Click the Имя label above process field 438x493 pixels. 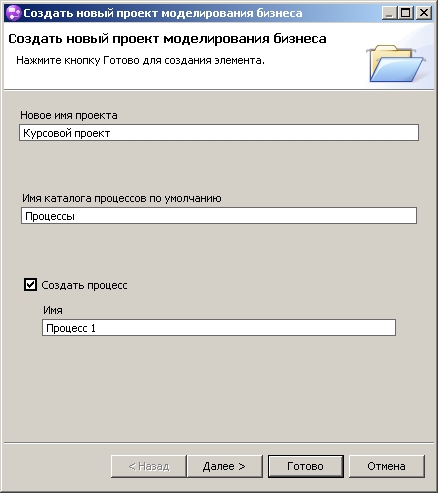pos(53,310)
